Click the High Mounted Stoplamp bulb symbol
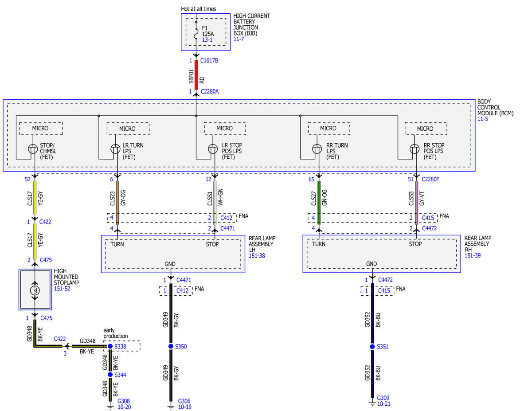 pyautogui.click(x=34, y=290)
